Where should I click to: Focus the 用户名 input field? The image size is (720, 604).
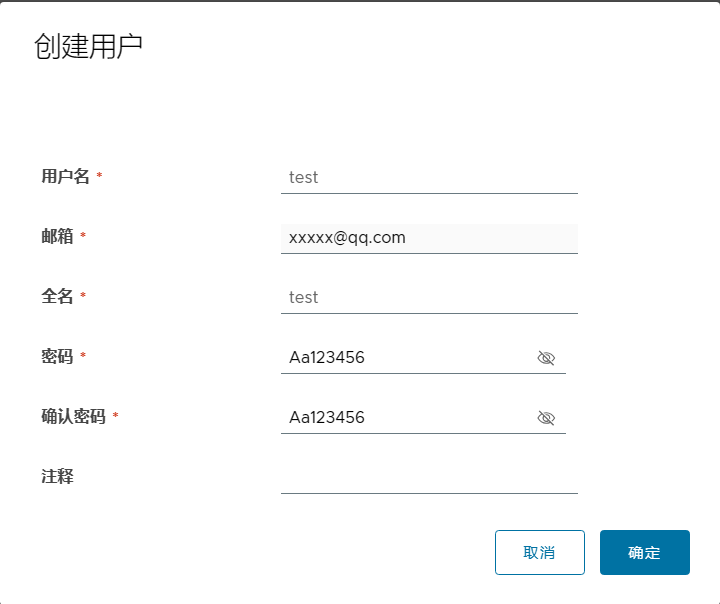point(429,178)
